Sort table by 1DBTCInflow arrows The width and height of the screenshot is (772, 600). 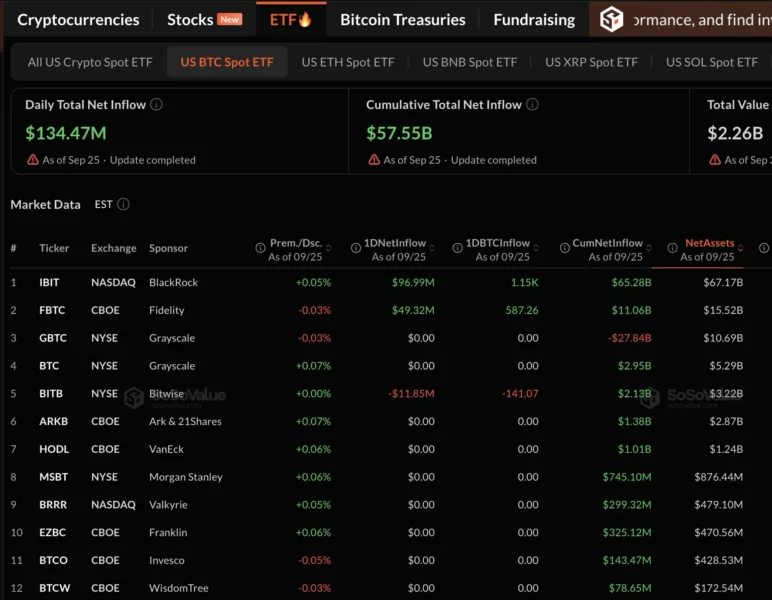tap(536, 248)
